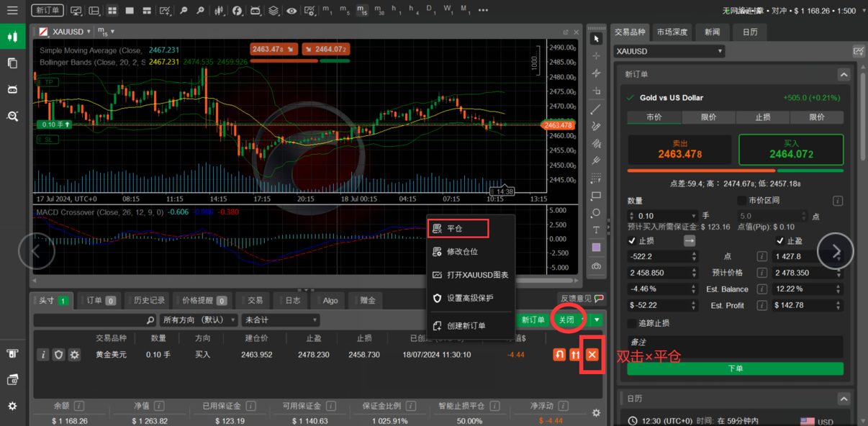Select the cursor pointer drawing tool
The width and height of the screenshot is (868, 426).
click(596, 38)
